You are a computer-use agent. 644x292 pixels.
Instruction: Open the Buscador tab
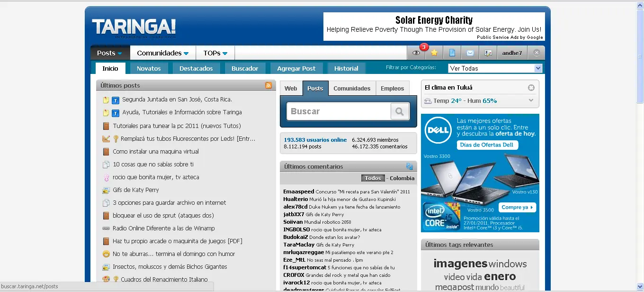click(x=245, y=68)
